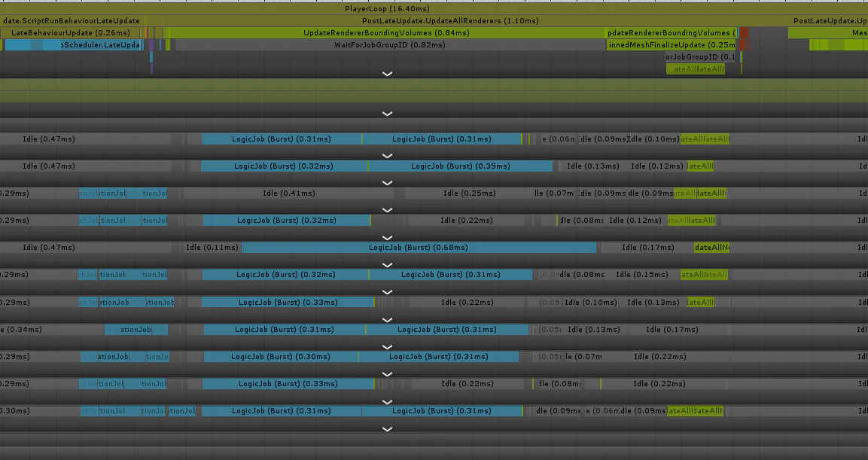
Task: Expand the chevron under the Idle (0.15ms) row
Action: [x=388, y=291]
